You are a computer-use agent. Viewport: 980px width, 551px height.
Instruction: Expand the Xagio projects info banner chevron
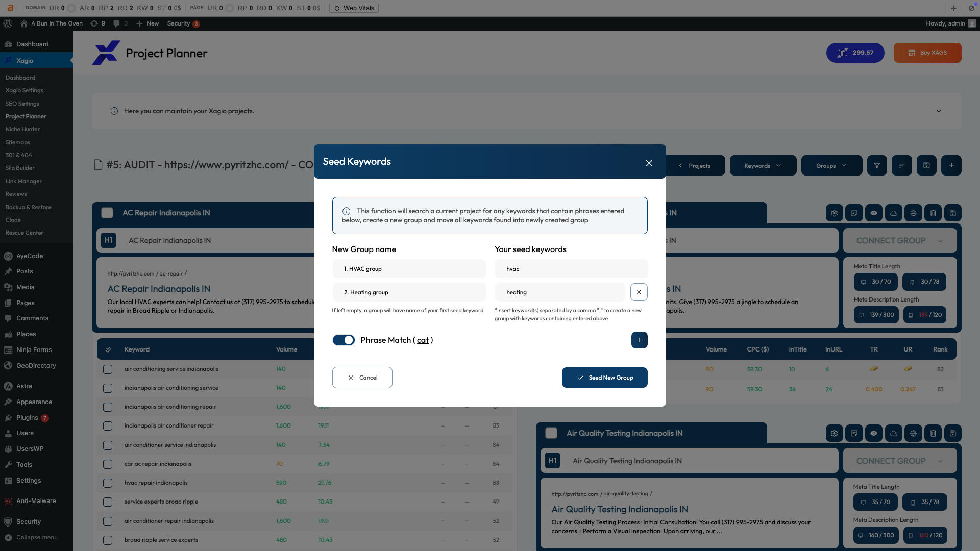coord(938,111)
